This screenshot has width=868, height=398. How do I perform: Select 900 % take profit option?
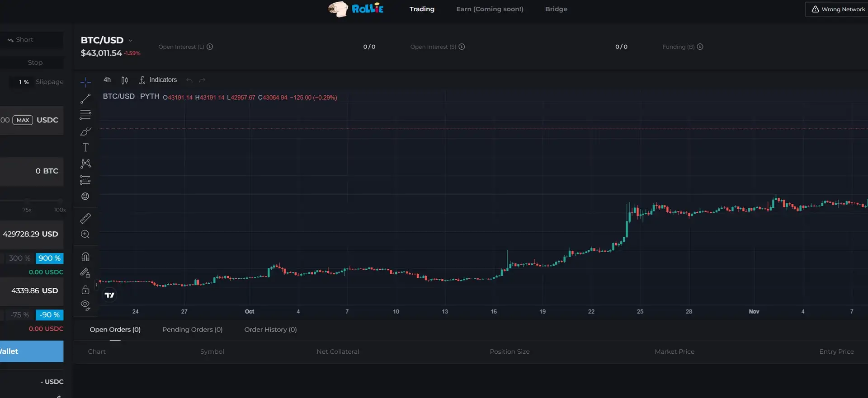tap(49, 258)
